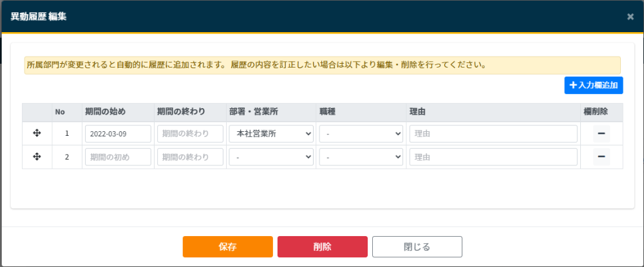Select row 2 期間の初め start date field

(118, 157)
